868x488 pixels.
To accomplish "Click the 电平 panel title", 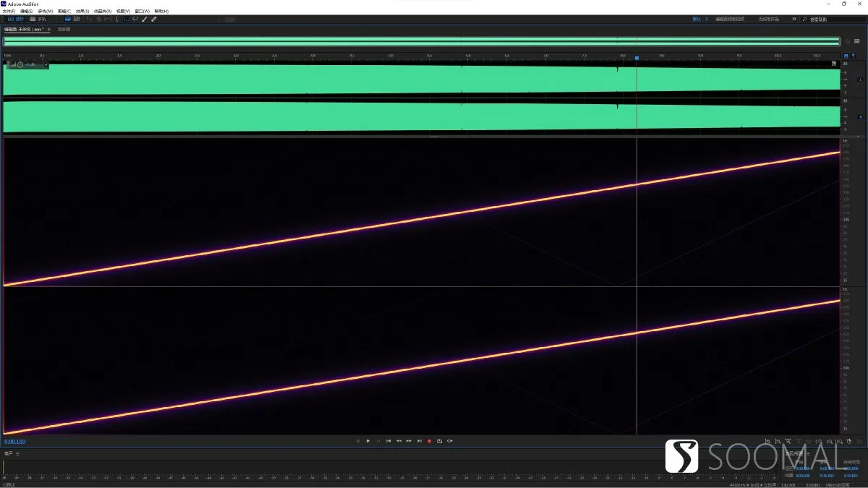I will [9, 453].
